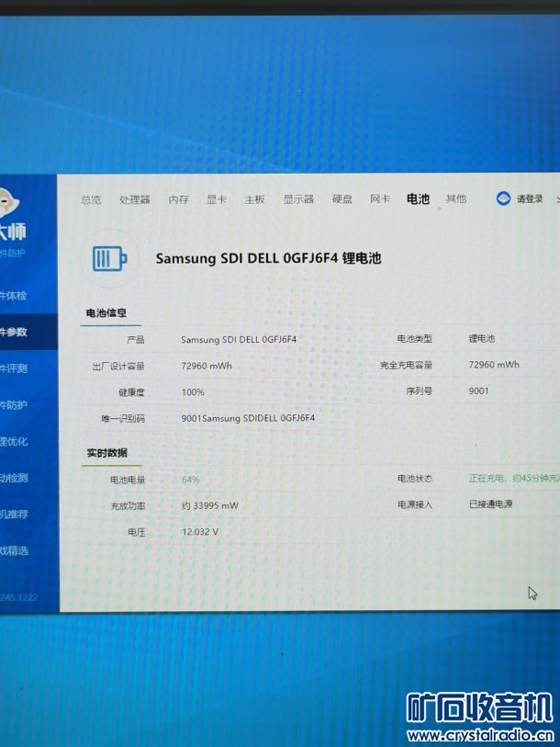Switch to the 网卡 tab
This screenshot has height=747, width=560.
(380, 198)
